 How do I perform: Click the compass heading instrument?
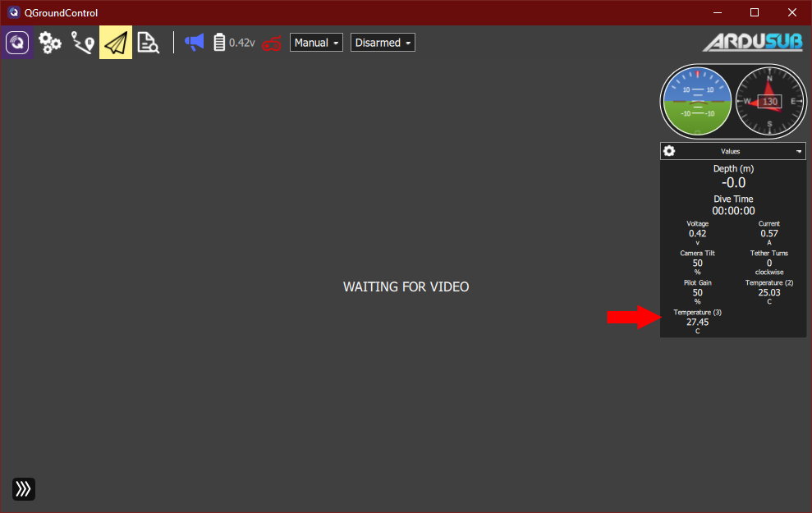pyautogui.click(x=768, y=102)
